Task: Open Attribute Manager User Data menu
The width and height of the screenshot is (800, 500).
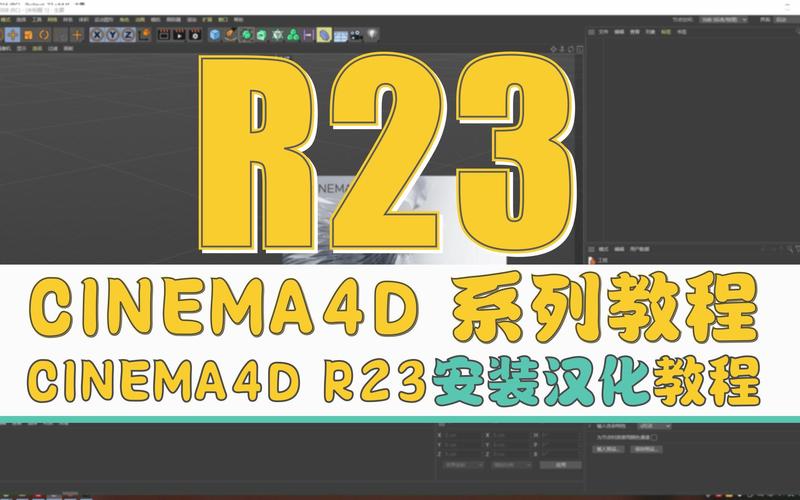Action: click(639, 249)
